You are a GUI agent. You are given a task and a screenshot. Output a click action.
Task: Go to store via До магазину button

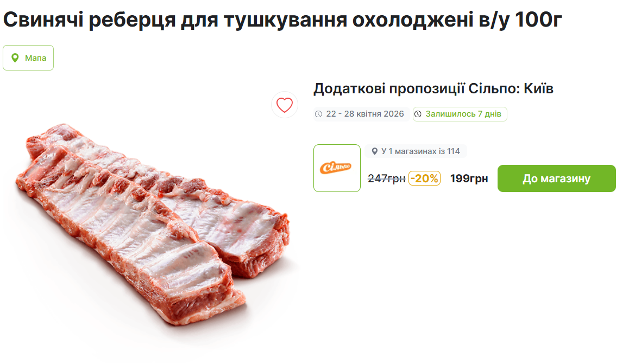pyautogui.click(x=556, y=178)
